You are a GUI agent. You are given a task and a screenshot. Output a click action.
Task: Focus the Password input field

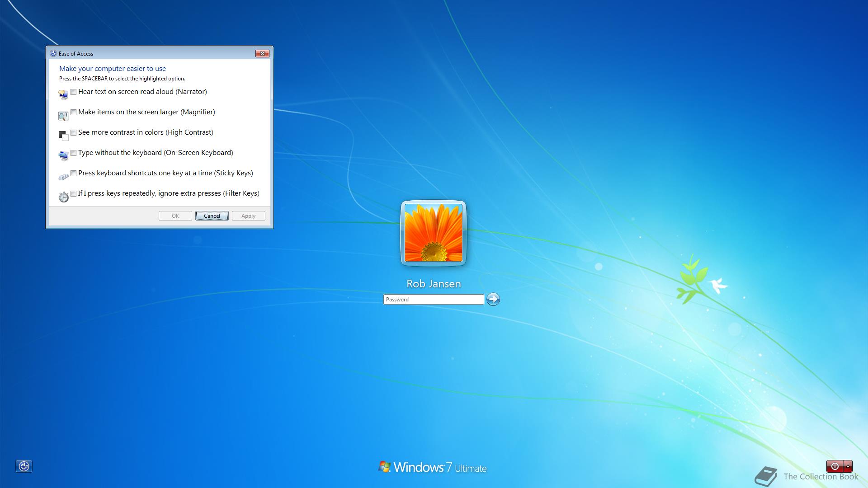pos(434,300)
